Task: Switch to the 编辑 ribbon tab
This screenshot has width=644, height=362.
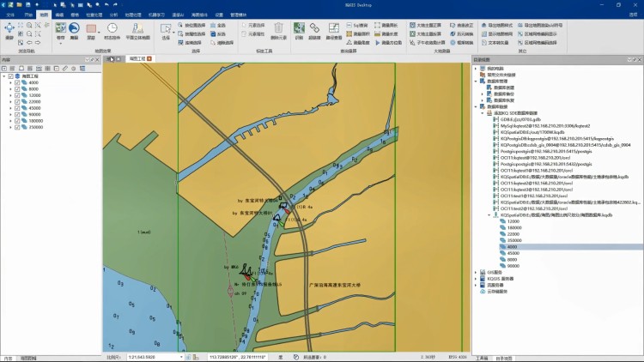Action: pos(58,15)
